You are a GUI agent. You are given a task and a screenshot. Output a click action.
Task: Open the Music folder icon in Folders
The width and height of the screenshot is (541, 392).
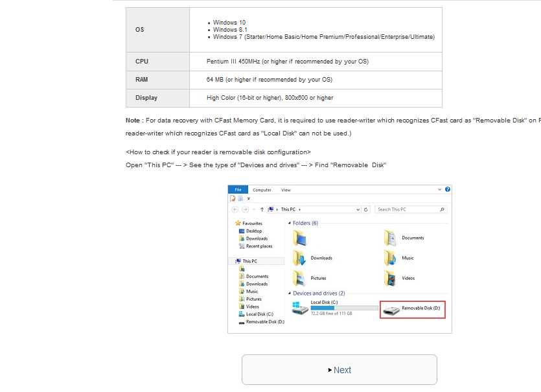(390, 258)
